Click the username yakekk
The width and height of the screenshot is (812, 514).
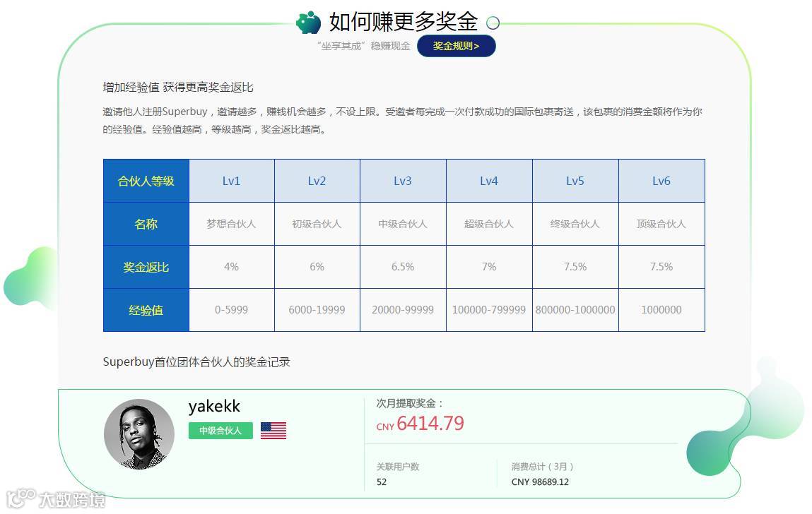214,406
